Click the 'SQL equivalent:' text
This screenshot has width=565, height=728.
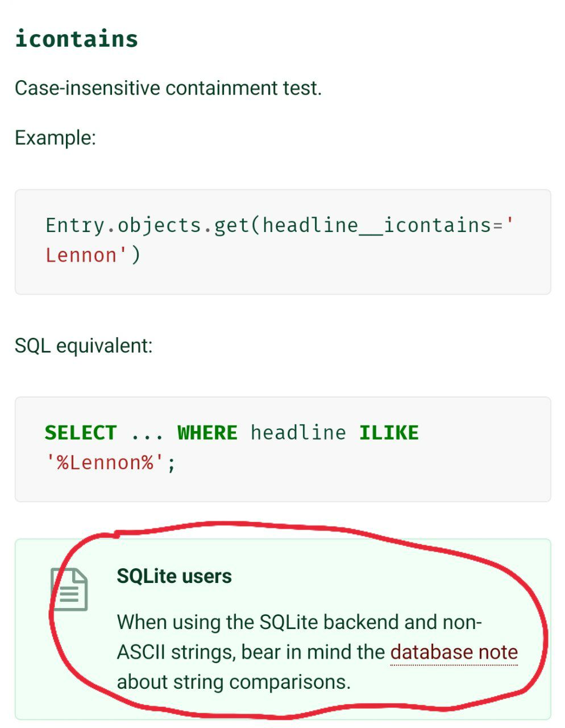pyautogui.click(x=84, y=345)
